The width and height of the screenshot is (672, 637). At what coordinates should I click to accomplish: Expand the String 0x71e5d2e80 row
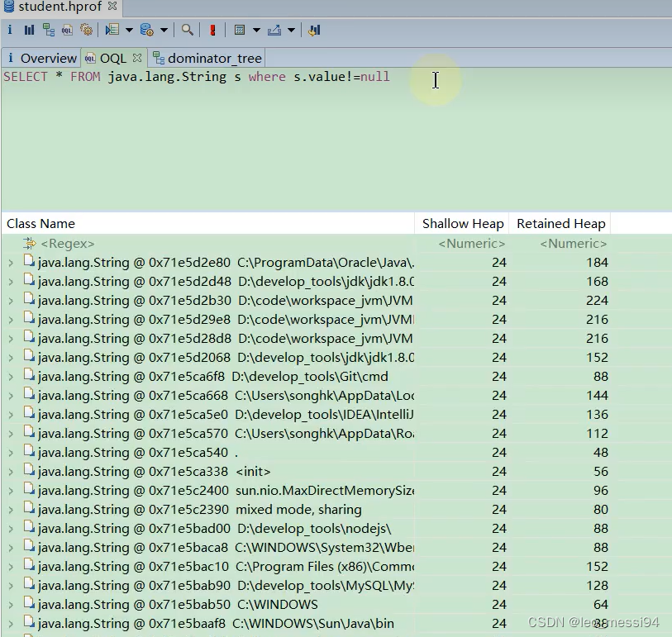tap(11, 263)
